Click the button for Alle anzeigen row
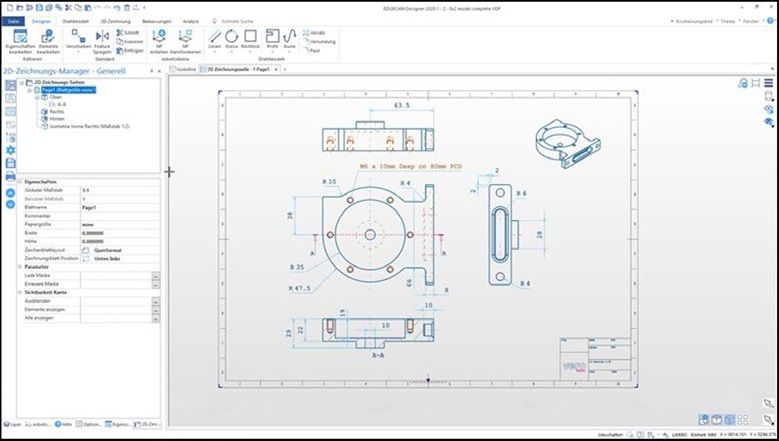The image size is (779, 441). (x=156, y=318)
